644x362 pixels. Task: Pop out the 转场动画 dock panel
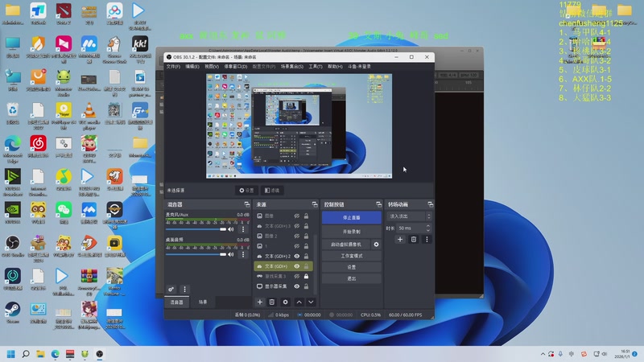click(430, 204)
